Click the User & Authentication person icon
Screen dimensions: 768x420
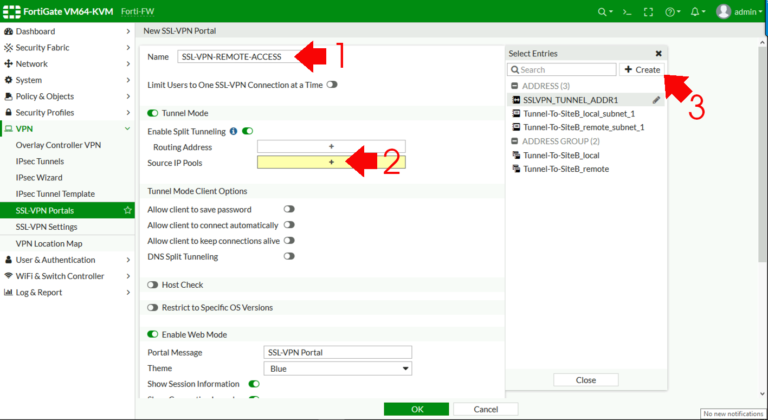(8, 260)
